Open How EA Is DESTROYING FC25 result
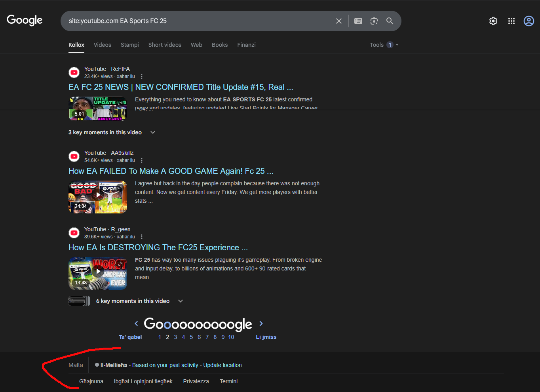The width and height of the screenshot is (540, 392). coord(158,247)
